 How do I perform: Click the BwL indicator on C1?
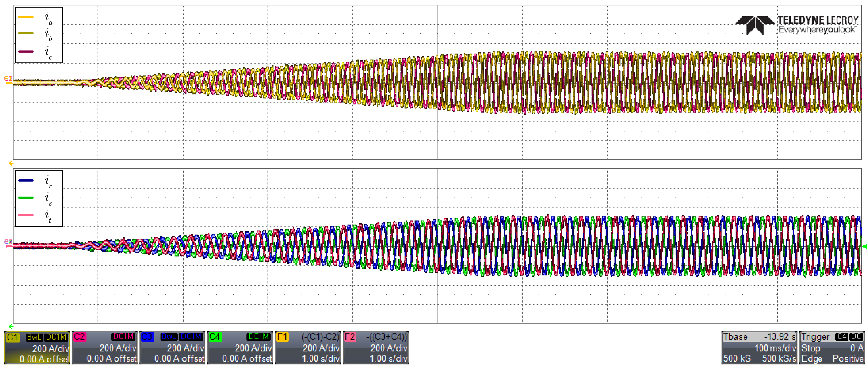pos(35,337)
